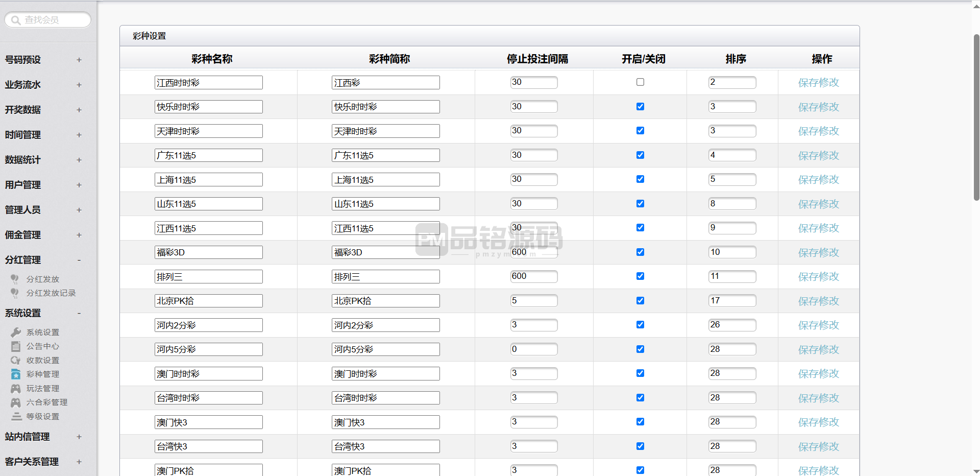The height and width of the screenshot is (476, 980).
Task: Toggle the 天津时时彩 checkbox
Action: [x=640, y=131]
